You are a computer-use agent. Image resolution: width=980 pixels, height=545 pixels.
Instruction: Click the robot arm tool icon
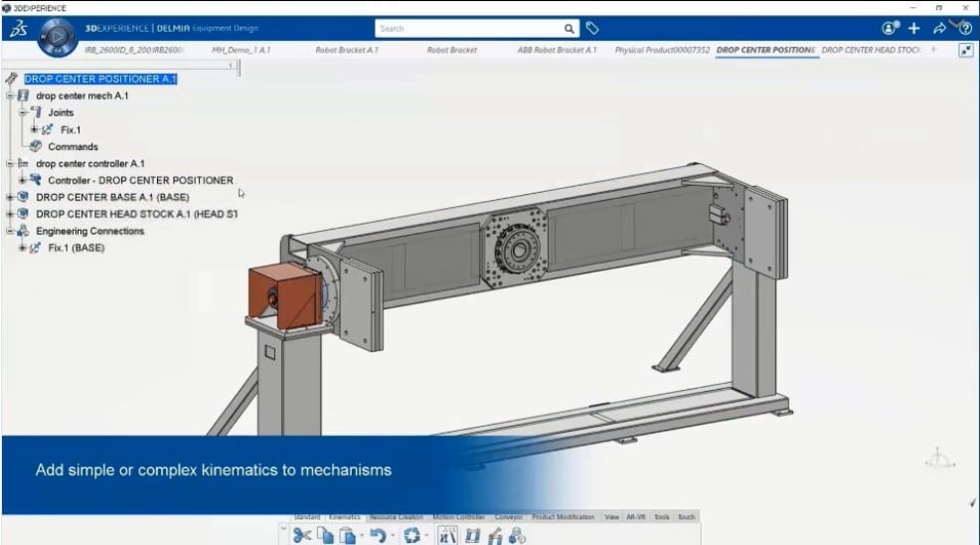click(495, 536)
